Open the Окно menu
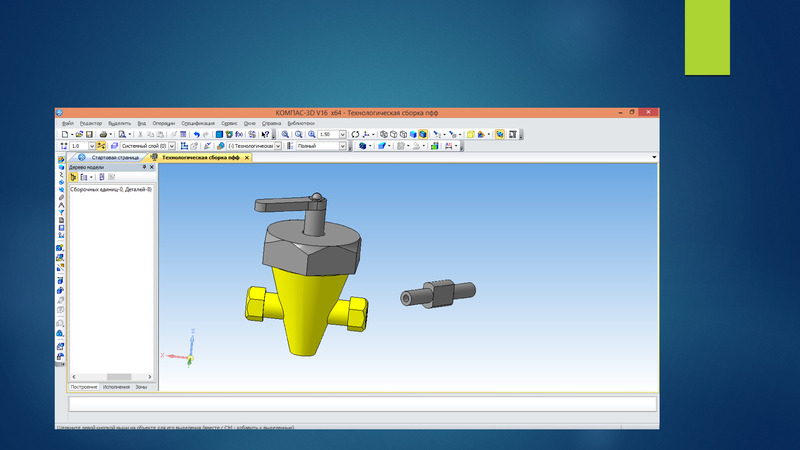Viewport: 800px width, 450px height. 249,123
